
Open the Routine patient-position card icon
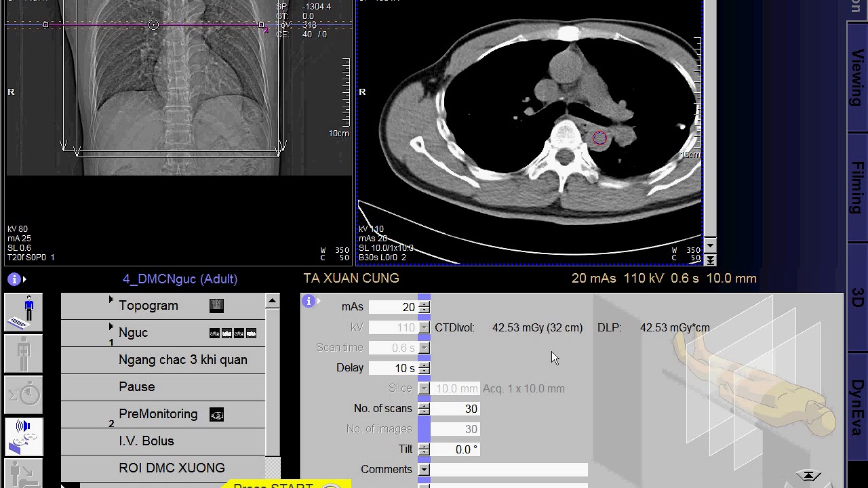click(24, 312)
